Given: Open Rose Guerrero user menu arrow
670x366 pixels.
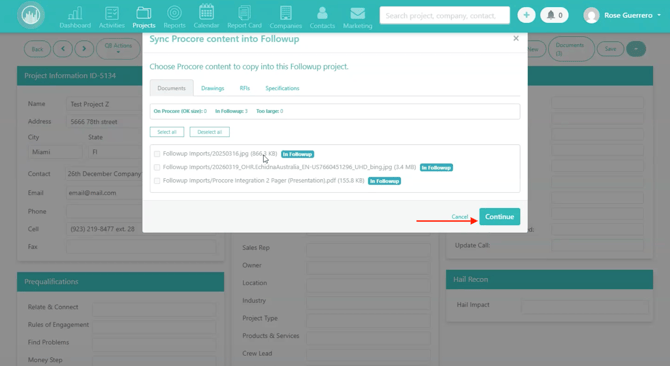Looking at the screenshot, I should tap(659, 15).
